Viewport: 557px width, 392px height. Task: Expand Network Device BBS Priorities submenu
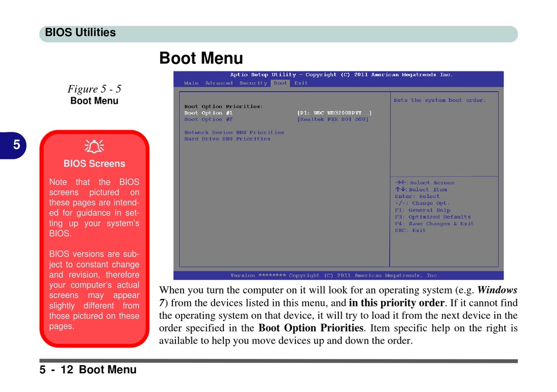tap(234, 132)
